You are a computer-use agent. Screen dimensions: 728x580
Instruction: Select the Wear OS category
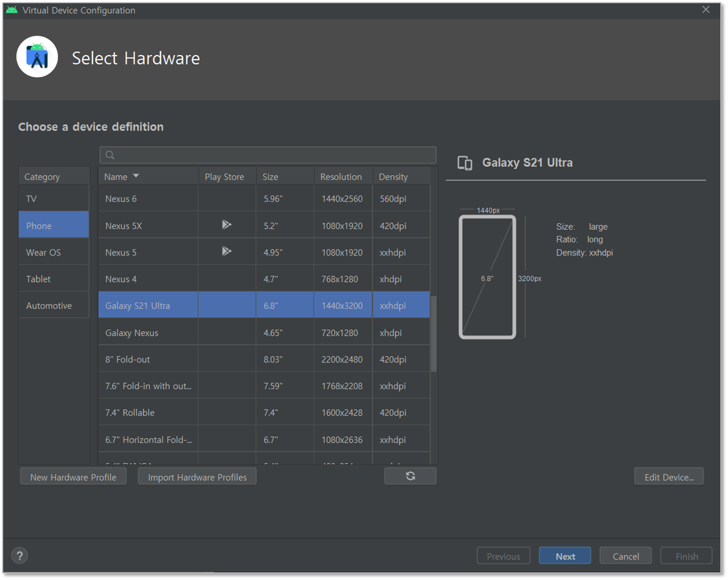pyautogui.click(x=54, y=252)
